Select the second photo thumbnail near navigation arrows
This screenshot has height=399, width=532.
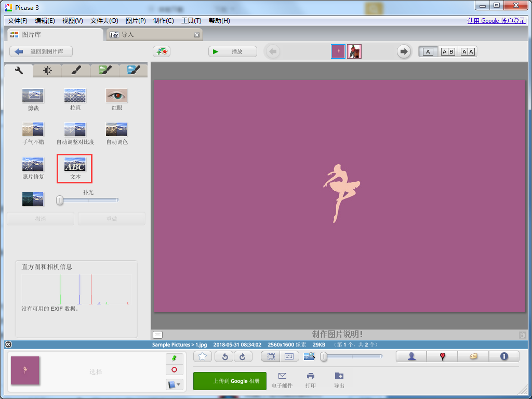click(x=354, y=51)
